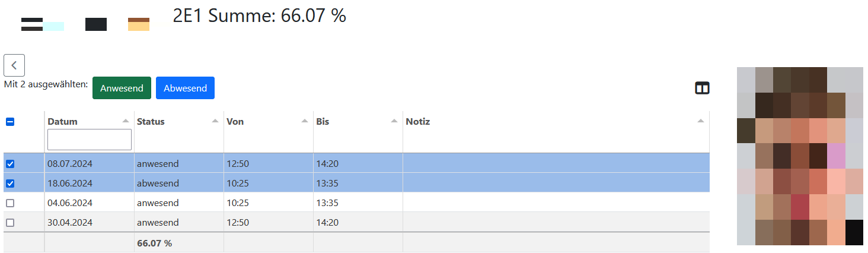Viewport: 868px width, 253px height.
Task: Sort by Notiz column arrow
Action: [x=700, y=121]
